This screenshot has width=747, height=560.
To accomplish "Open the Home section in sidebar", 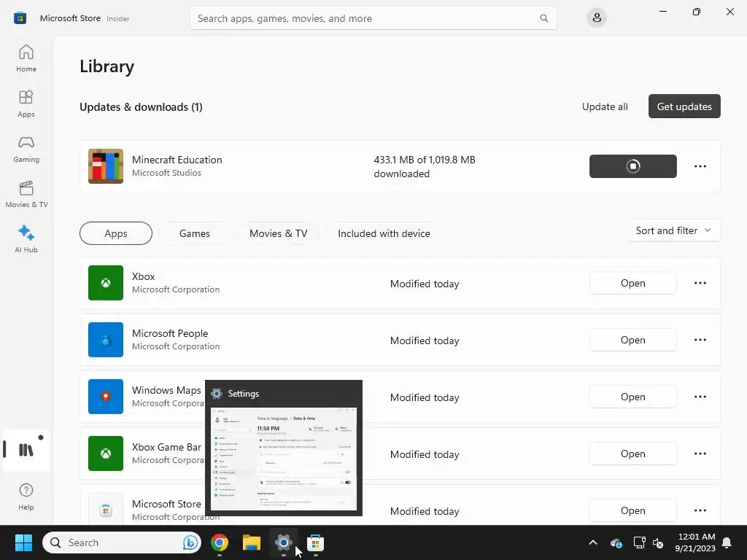I will [26, 58].
